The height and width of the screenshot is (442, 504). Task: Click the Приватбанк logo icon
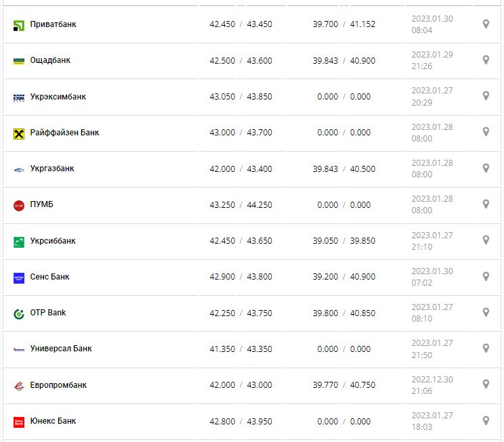19,25
